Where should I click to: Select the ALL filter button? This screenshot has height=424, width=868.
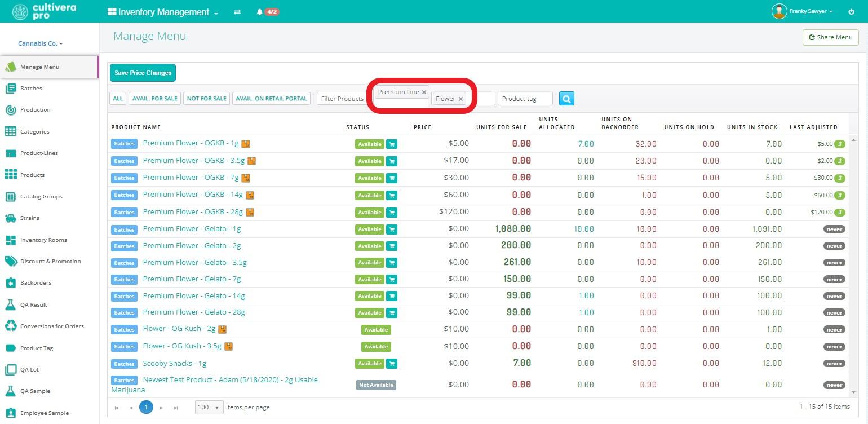click(x=118, y=99)
